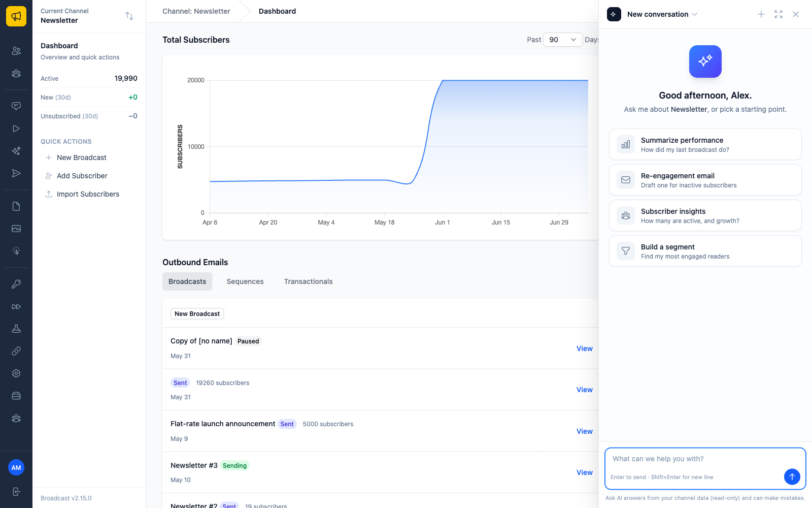The height and width of the screenshot is (508, 812).
Task: Click the Add Subscriber quick action
Action: point(82,176)
